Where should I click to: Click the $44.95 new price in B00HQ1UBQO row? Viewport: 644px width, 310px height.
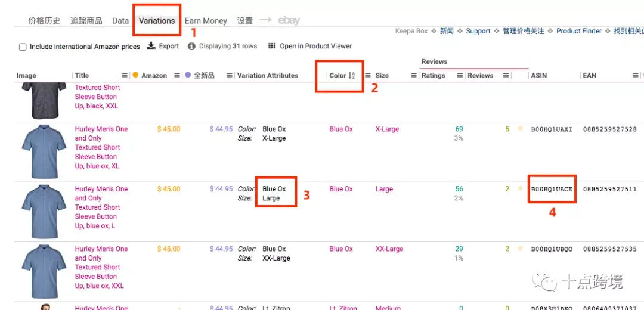pyautogui.click(x=221, y=249)
